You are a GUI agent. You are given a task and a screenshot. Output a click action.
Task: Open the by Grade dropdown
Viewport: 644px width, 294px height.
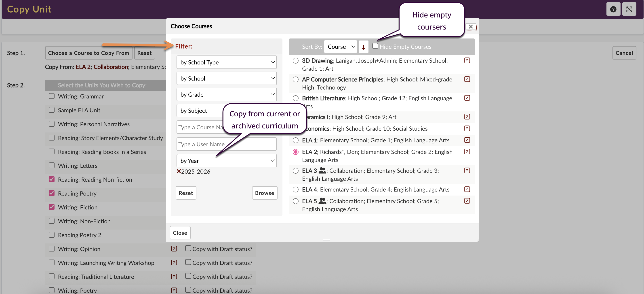(x=226, y=94)
